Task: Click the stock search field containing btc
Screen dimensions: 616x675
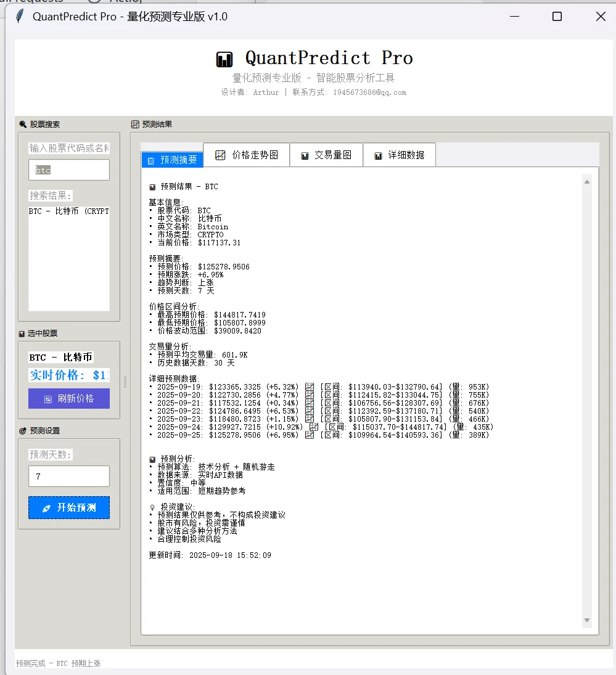Action: [x=69, y=170]
